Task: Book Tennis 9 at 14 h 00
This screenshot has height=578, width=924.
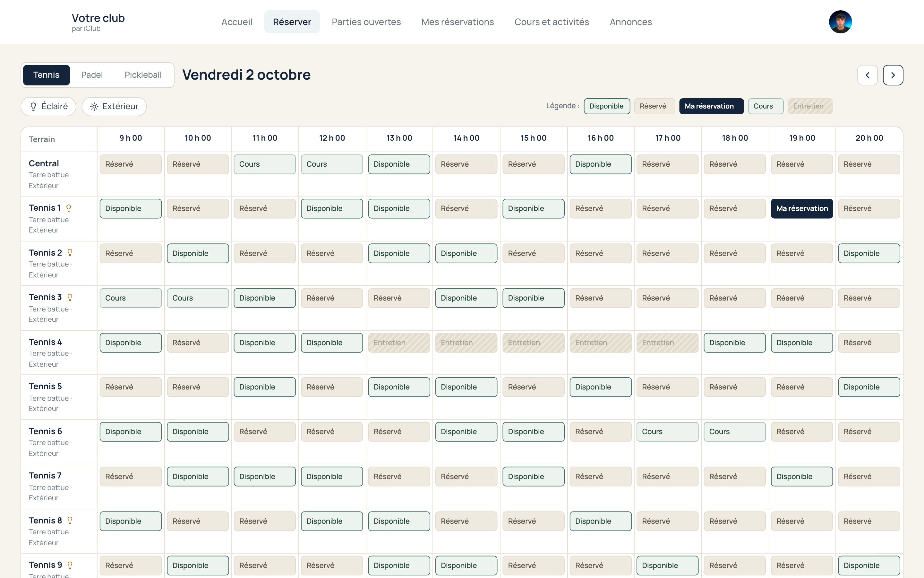Action: tap(466, 566)
